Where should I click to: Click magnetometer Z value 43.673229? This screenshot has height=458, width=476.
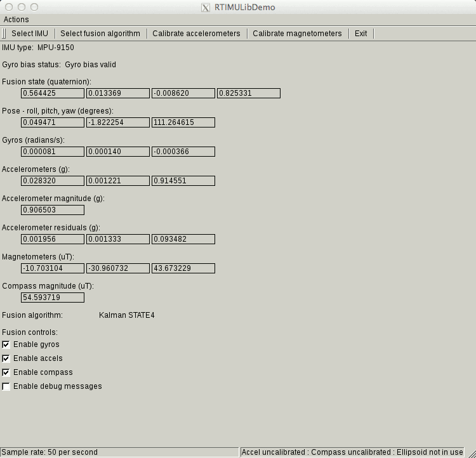click(183, 268)
